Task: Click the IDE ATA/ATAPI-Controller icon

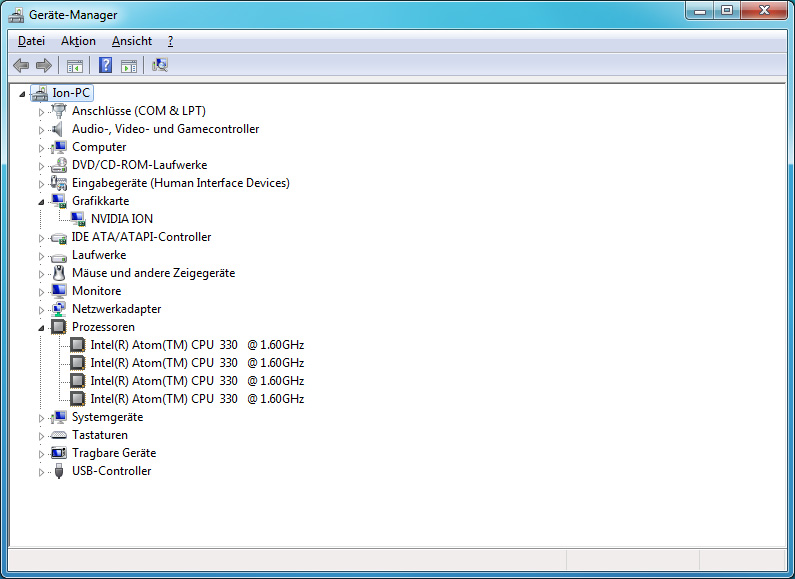Action: pos(59,237)
